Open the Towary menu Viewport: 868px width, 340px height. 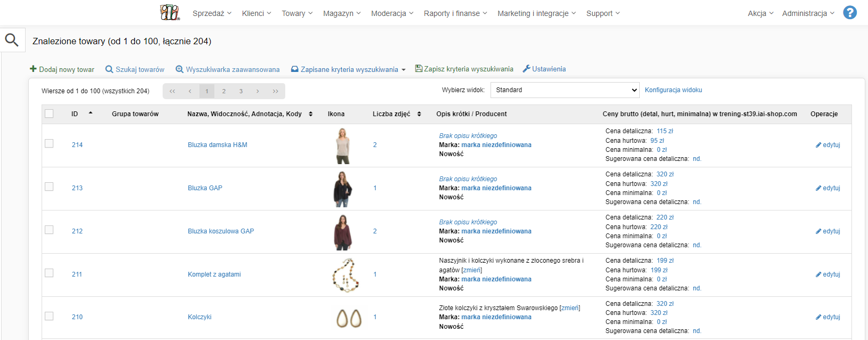point(297,13)
